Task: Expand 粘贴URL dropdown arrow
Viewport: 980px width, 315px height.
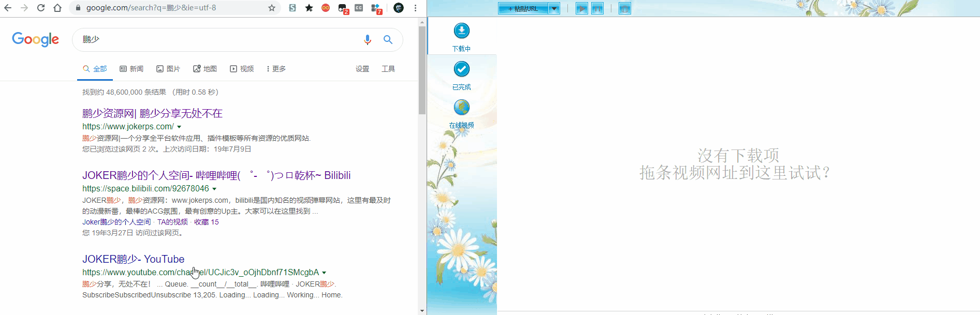Action: click(x=554, y=8)
